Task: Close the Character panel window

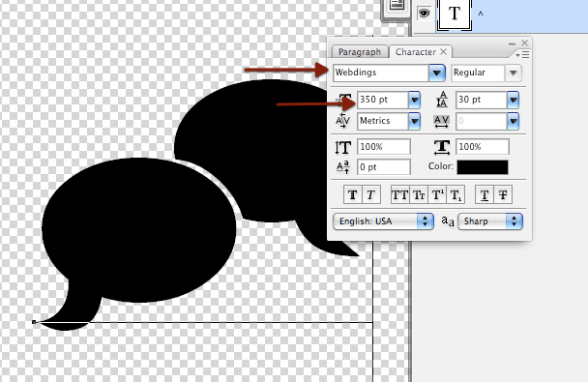Action: [524, 43]
